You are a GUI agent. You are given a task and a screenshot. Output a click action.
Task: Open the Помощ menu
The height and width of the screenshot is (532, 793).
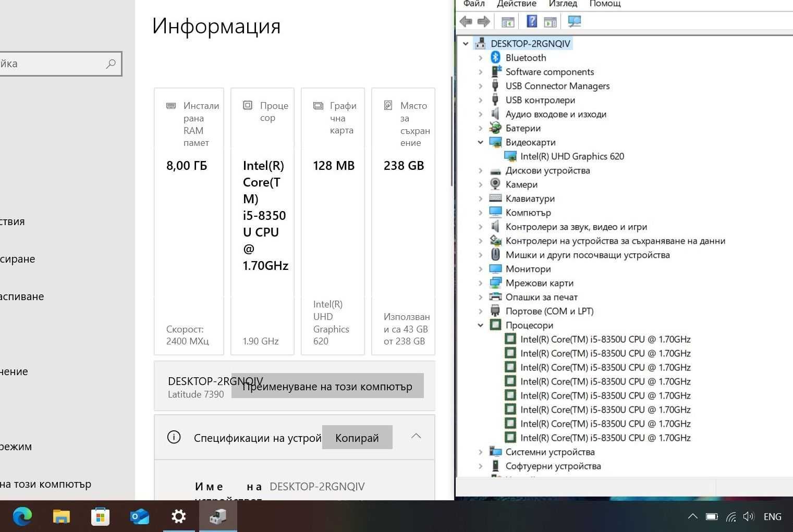(605, 4)
